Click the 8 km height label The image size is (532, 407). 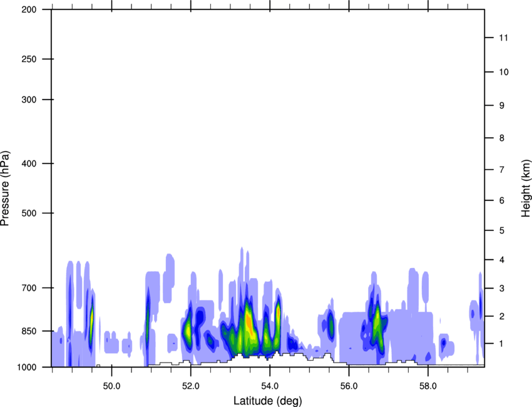(x=502, y=138)
